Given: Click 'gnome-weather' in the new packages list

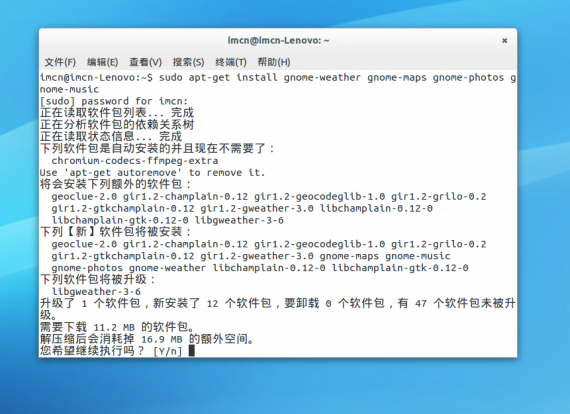Looking at the screenshot, I should (167, 268).
